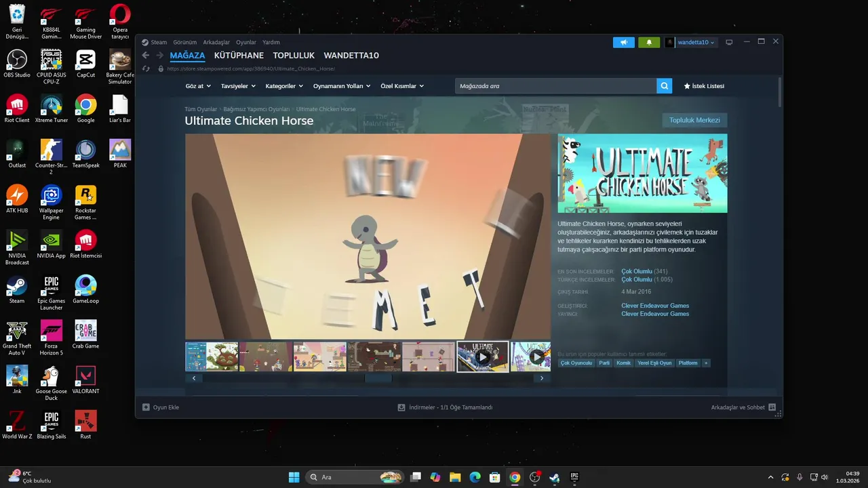This screenshot has height=488, width=868.
Task: Open the İstek Listesi link
Action: [704, 86]
